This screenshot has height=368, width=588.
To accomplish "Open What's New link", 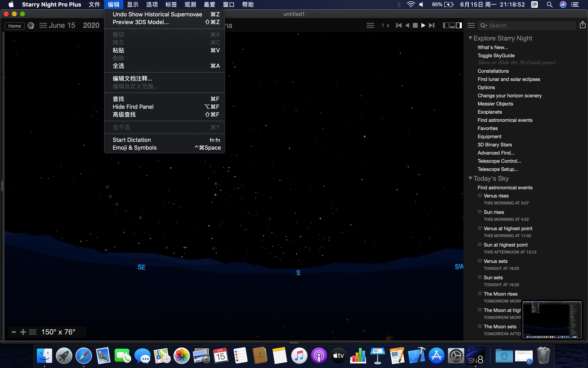I will click(492, 47).
